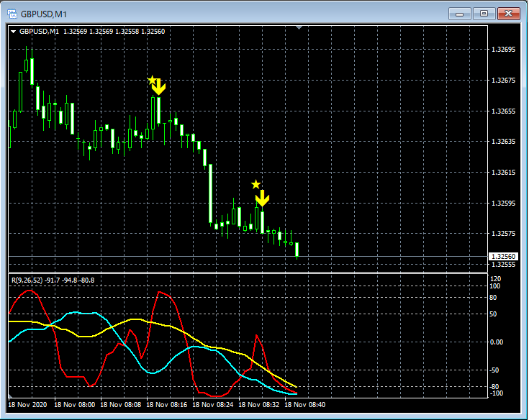Click the GBPUSD,M1 window title text
This screenshot has width=529, height=420.
point(44,14)
